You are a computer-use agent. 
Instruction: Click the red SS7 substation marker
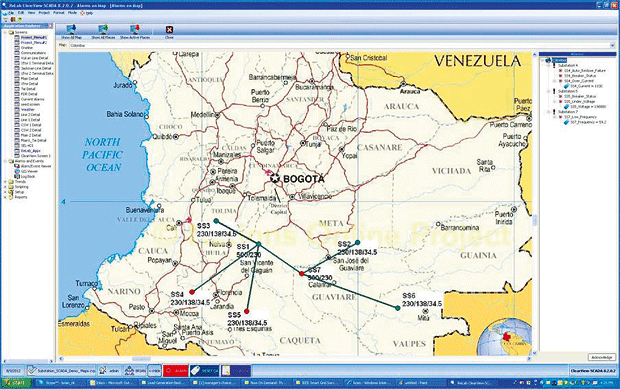click(302, 274)
